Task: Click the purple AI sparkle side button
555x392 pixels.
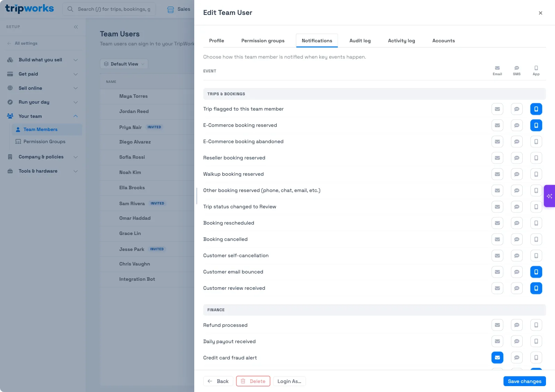Action: 549,196
